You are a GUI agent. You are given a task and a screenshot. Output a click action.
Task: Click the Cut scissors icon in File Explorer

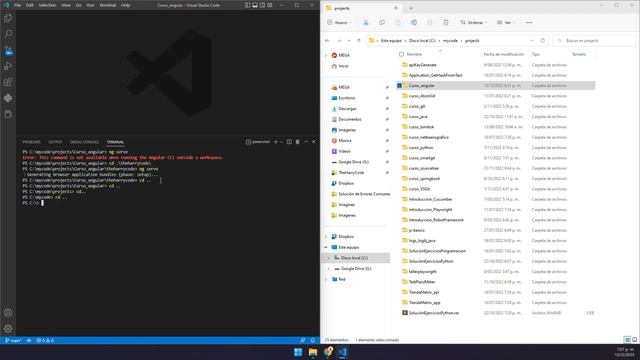pyautogui.click(x=366, y=22)
